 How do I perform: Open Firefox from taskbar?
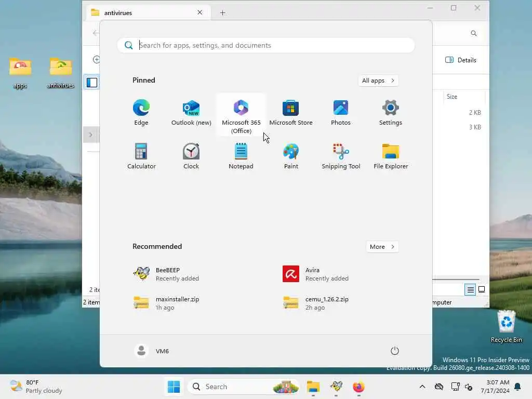coord(358,387)
